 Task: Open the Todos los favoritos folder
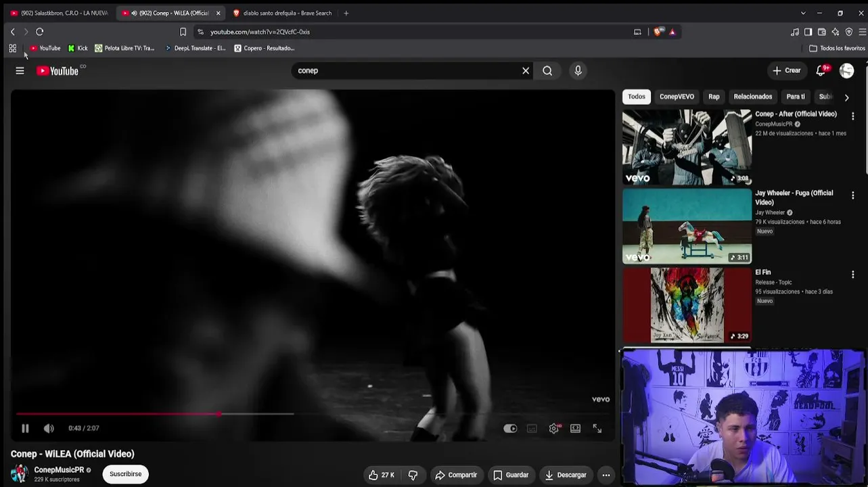coord(838,48)
